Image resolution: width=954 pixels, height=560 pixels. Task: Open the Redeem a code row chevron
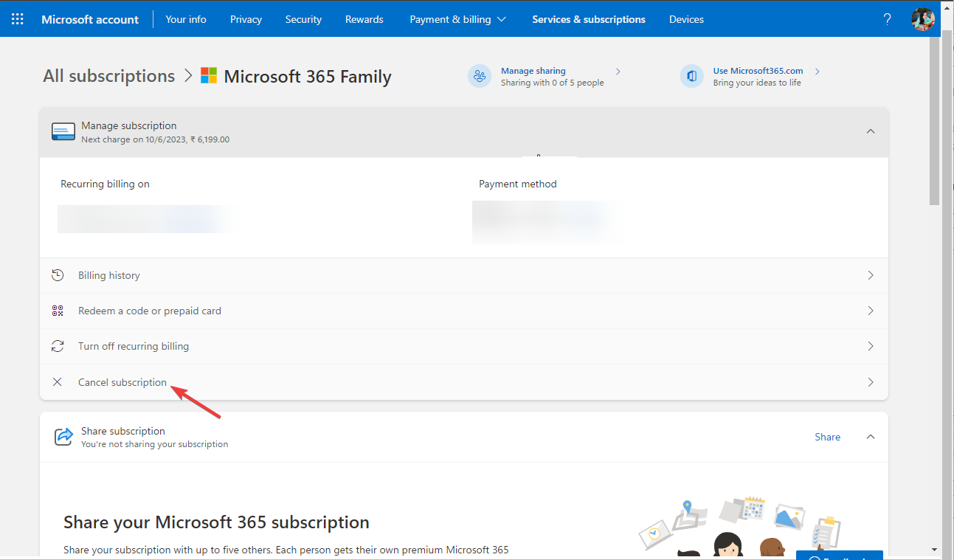pyautogui.click(x=871, y=311)
